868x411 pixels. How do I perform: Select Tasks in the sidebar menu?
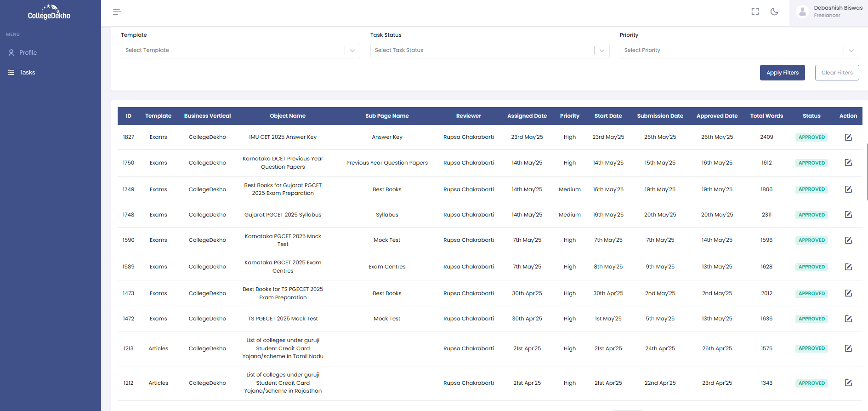pyautogui.click(x=27, y=73)
